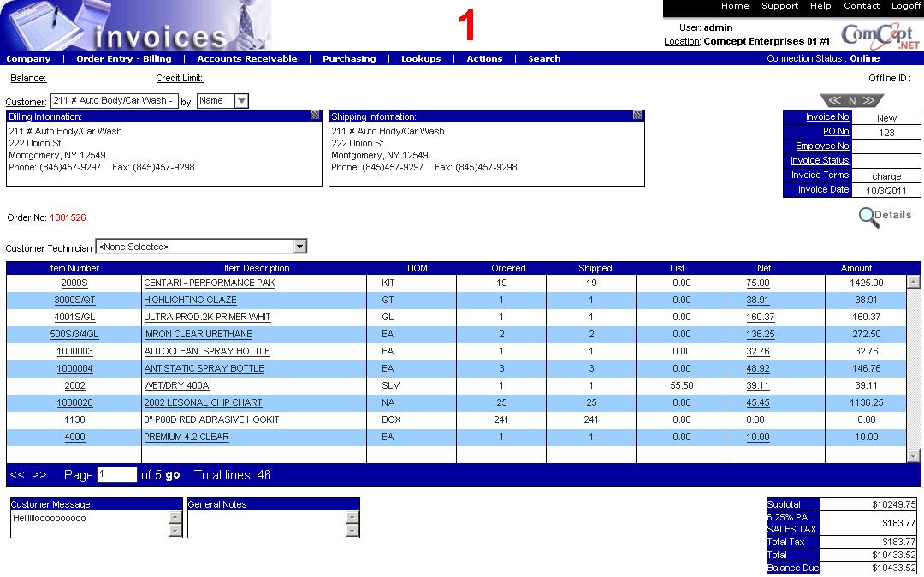Click the Billing Information panel corner icon

315,115
